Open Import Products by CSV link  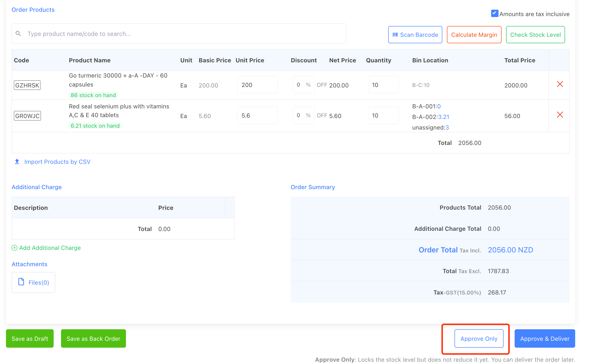click(57, 162)
